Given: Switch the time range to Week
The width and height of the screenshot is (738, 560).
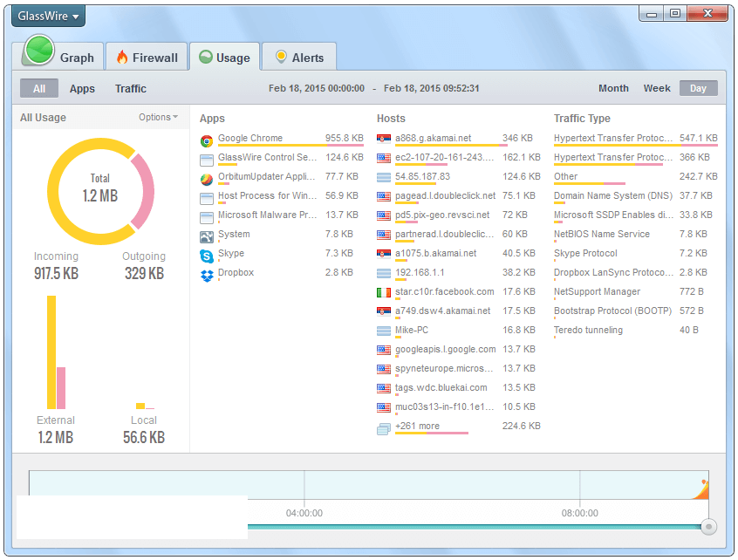Looking at the screenshot, I should [657, 88].
